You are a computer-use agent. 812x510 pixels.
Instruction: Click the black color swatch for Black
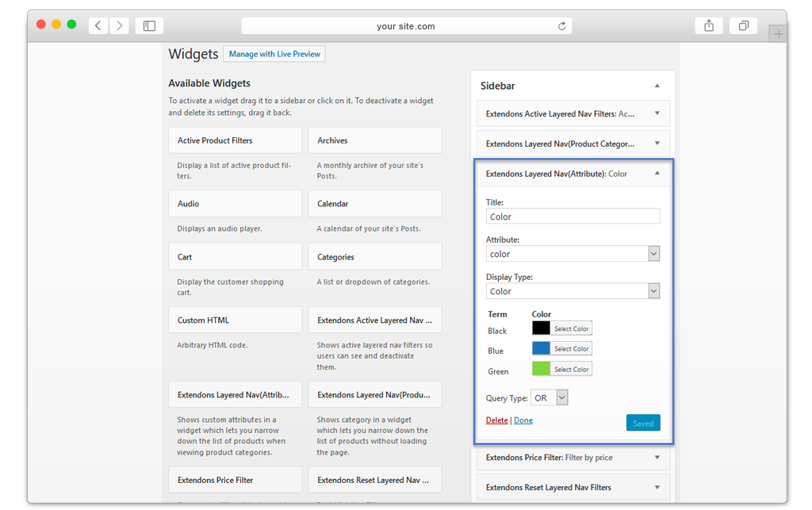click(541, 328)
